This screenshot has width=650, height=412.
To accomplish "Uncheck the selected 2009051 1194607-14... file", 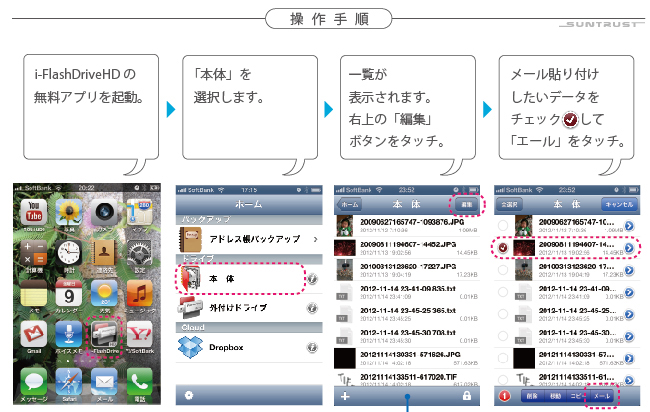I will pos(502,247).
